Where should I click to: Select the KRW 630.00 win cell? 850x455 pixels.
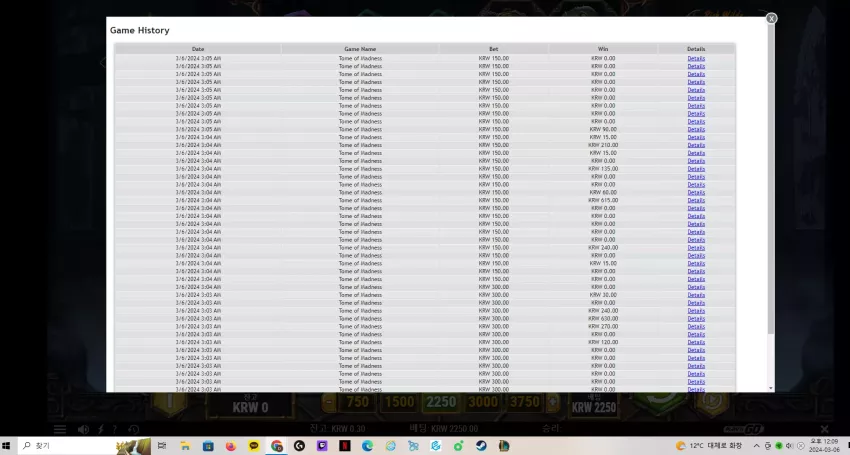click(x=603, y=318)
